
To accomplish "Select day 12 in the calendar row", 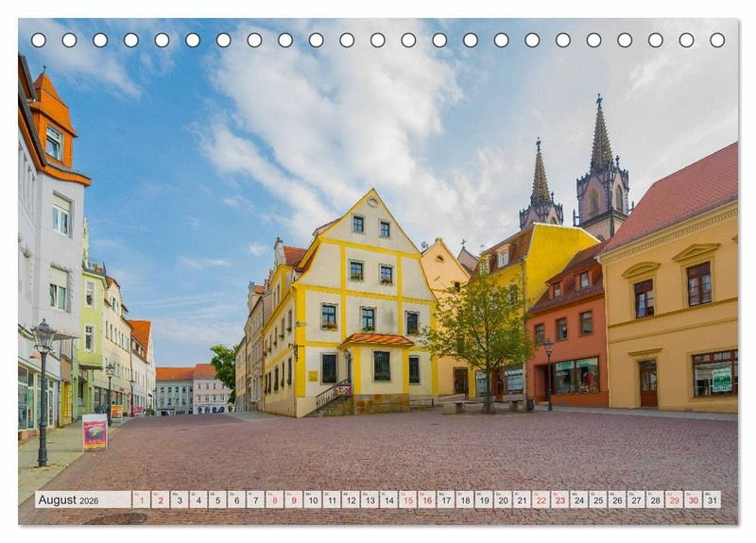I will 351,500.
